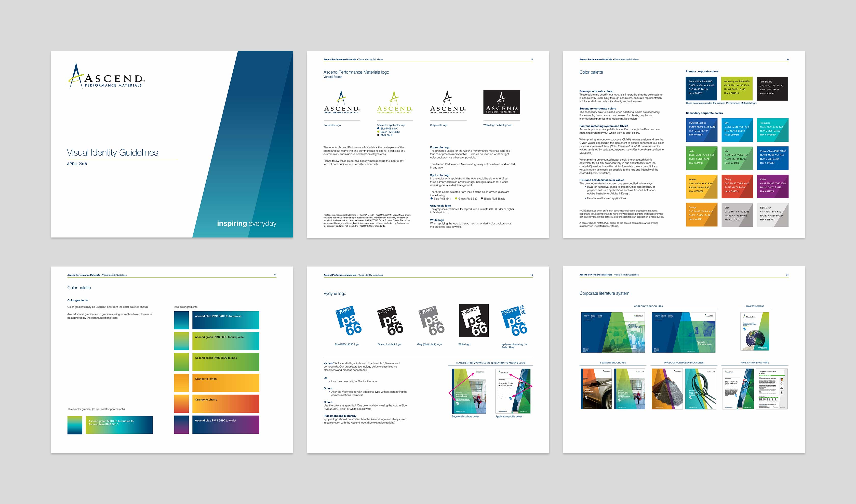Click the 'Spot color logo' subheading
856x504 pixels.
440,175
